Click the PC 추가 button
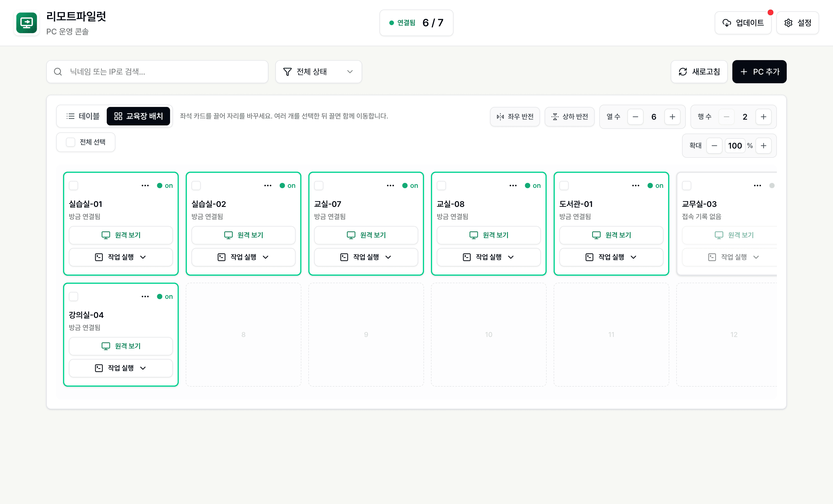 (x=759, y=72)
